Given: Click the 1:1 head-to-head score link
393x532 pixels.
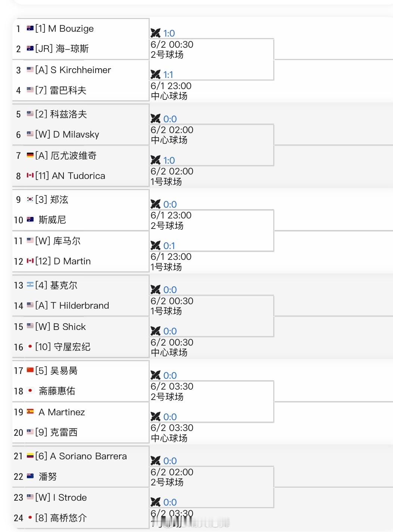Looking at the screenshot, I should (168, 75).
